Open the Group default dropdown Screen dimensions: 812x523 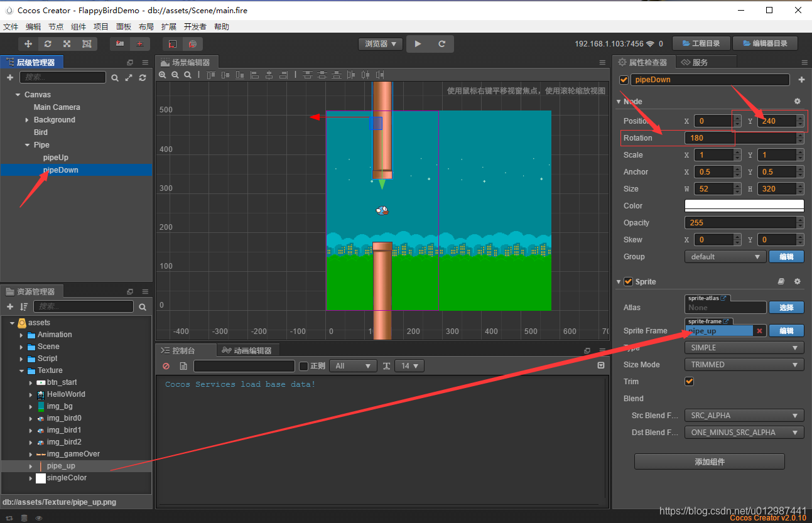coord(725,256)
